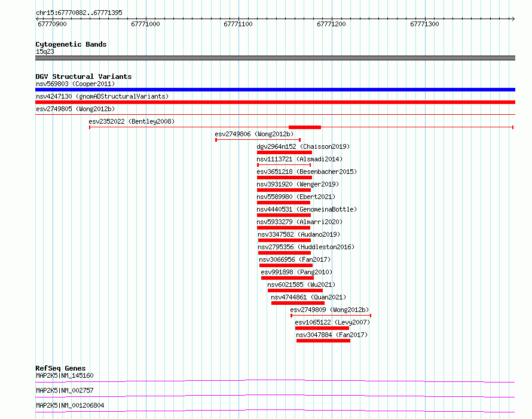Open nsv3066956 (Fan2017) label
532x419 pixels.
[295, 259]
